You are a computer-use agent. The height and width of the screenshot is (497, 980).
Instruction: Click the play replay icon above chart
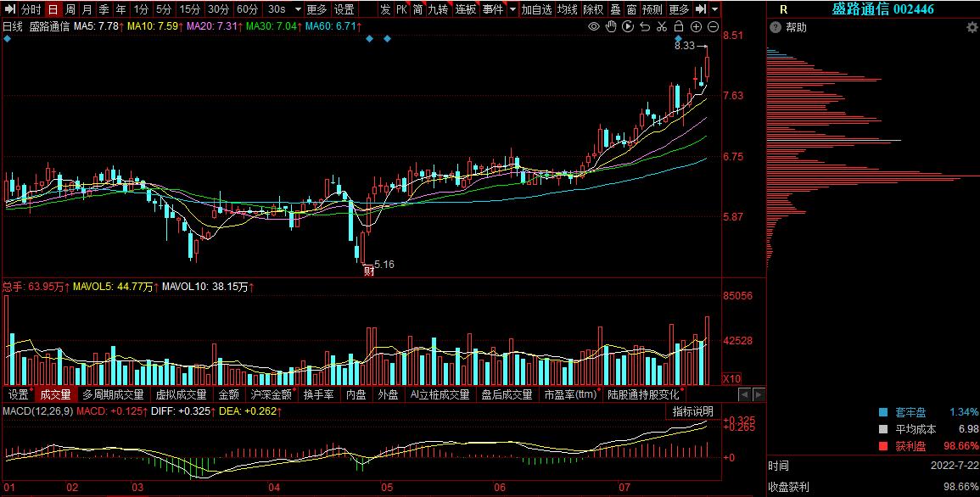[x=628, y=26]
